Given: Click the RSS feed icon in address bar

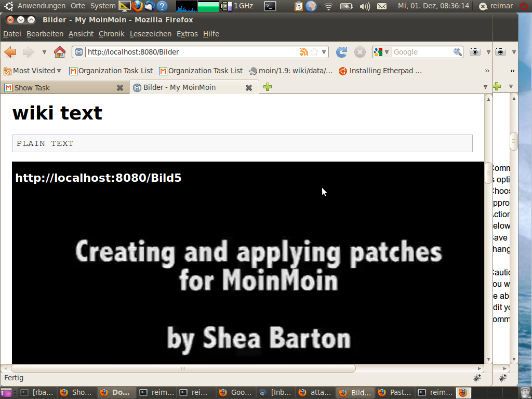Looking at the screenshot, I should [304, 52].
